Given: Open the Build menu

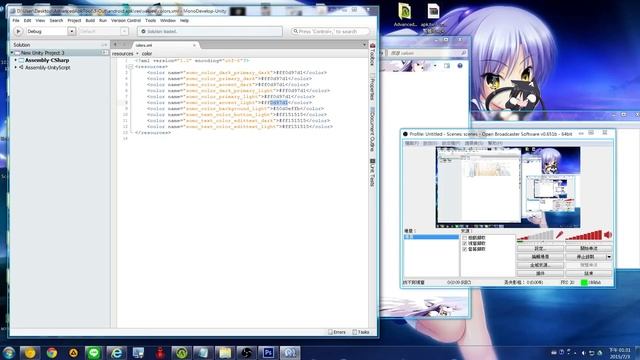Looking at the screenshot, I should 90,20.
